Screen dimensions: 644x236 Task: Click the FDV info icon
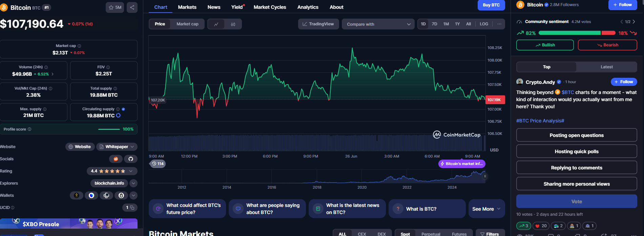108,67
